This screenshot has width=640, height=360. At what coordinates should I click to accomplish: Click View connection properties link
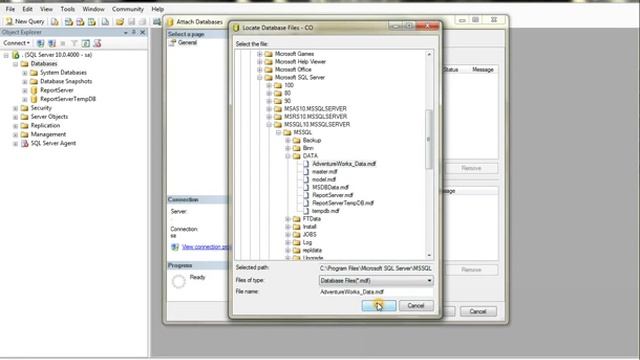[x=207, y=247]
